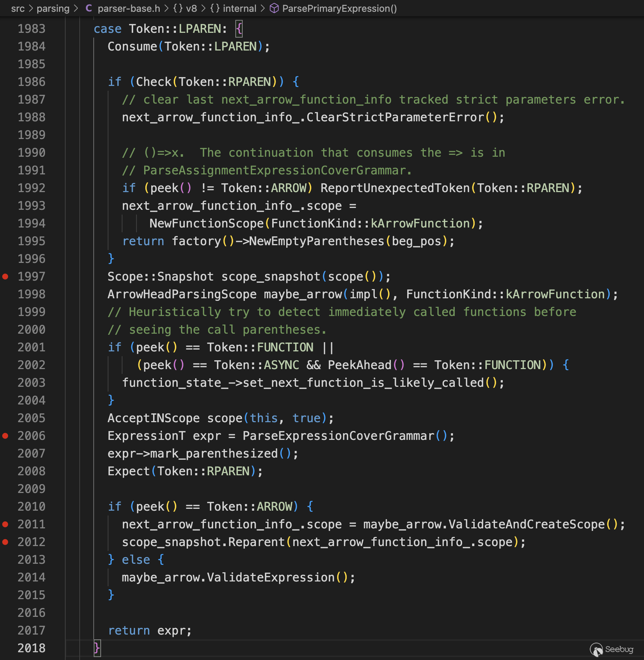Click the Seebug logo icon

[596, 650]
